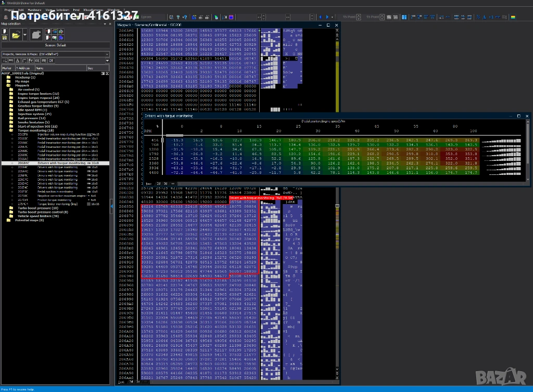Click the color spectrum icon in top toolbar
This screenshot has width=533, height=392.
point(513,17)
